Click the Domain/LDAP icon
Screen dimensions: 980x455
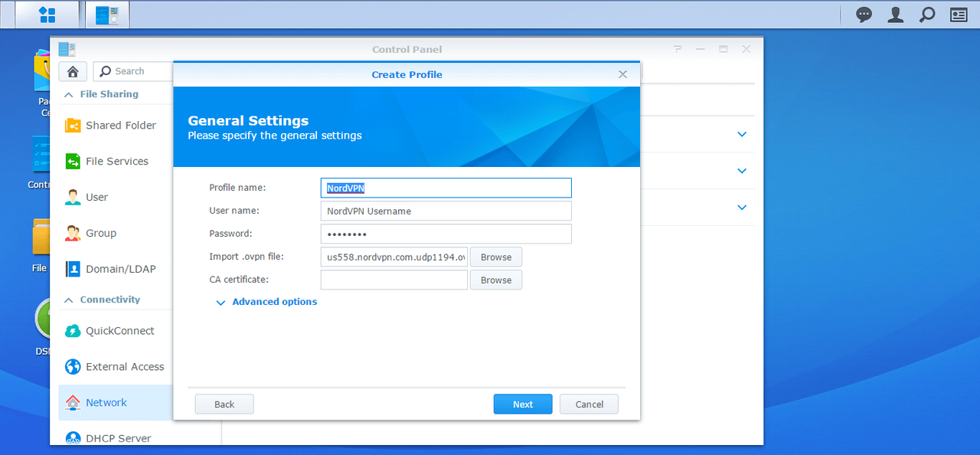click(73, 269)
